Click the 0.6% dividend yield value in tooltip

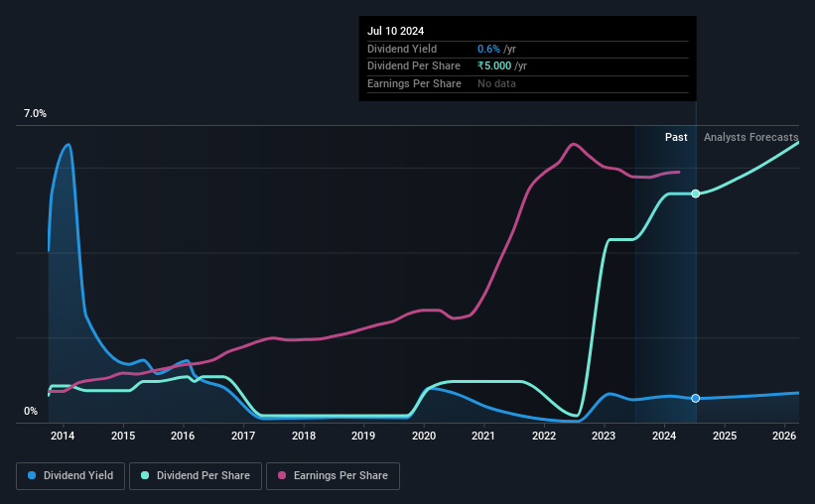pos(488,49)
